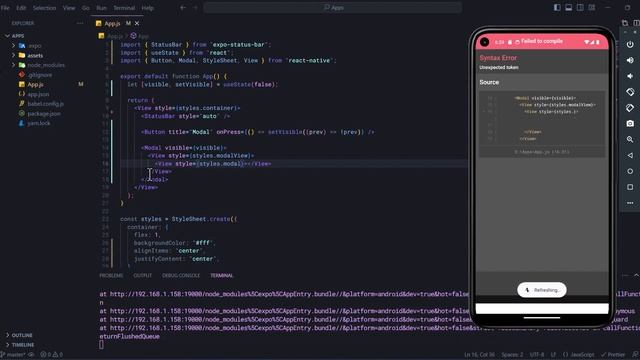Toggle the bottom panel layout icon
Viewport: 640px width, 360px height.
pyautogui.click(x=569, y=7)
